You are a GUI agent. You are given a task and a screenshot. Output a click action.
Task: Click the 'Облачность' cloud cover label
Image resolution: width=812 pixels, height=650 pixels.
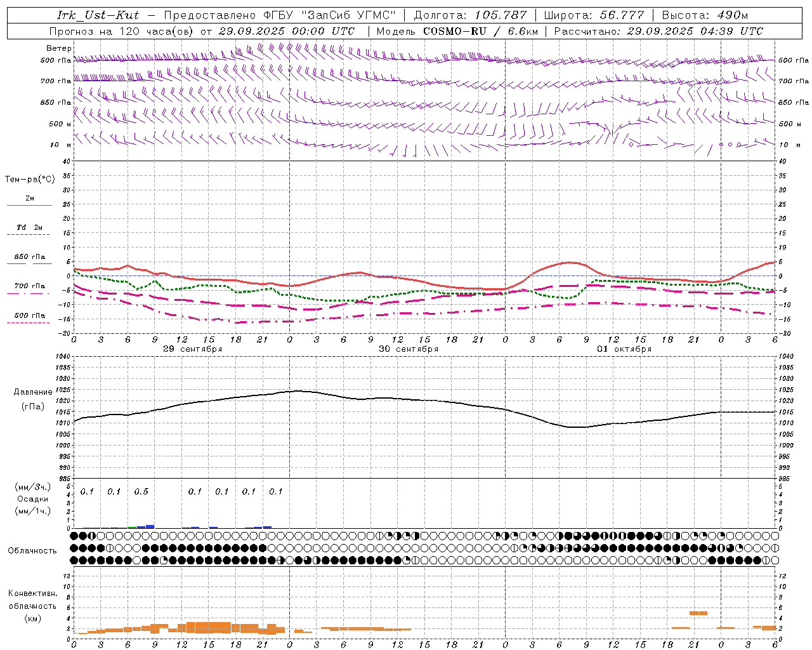click(x=32, y=551)
